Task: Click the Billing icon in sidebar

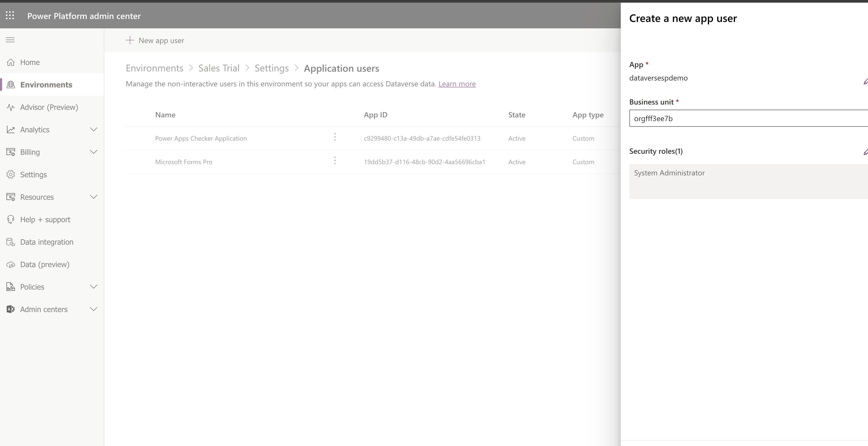Action: point(11,152)
